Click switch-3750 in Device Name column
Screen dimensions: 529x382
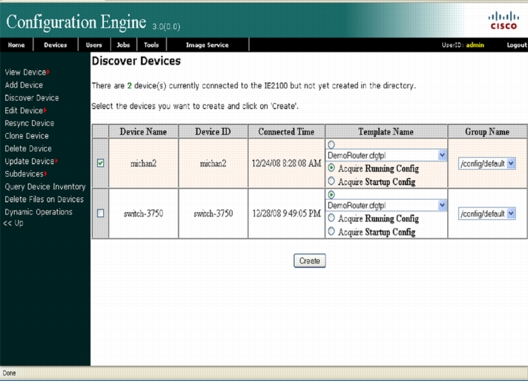point(143,214)
